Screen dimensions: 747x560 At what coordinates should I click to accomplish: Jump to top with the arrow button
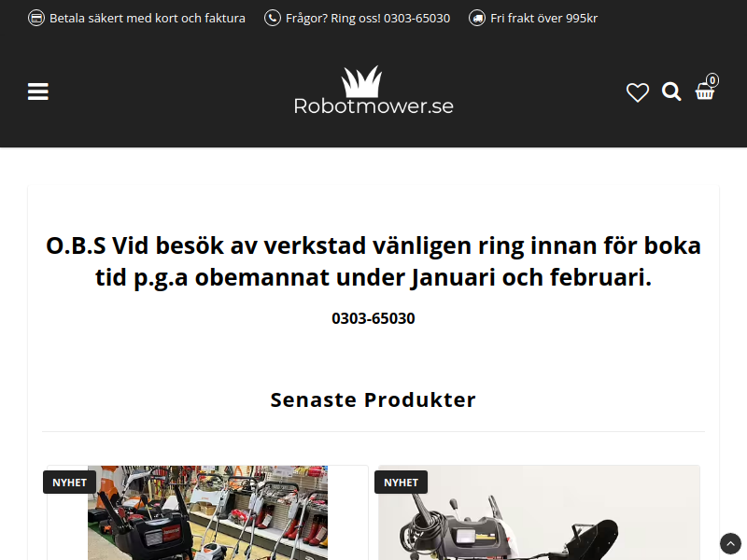[x=730, y=543]
